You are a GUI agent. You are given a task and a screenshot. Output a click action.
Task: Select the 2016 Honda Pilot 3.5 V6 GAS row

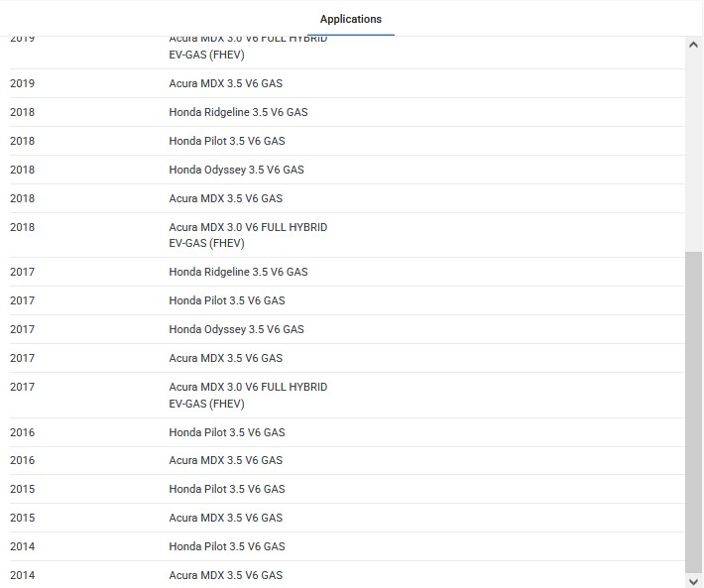click(x=347, y=432)
